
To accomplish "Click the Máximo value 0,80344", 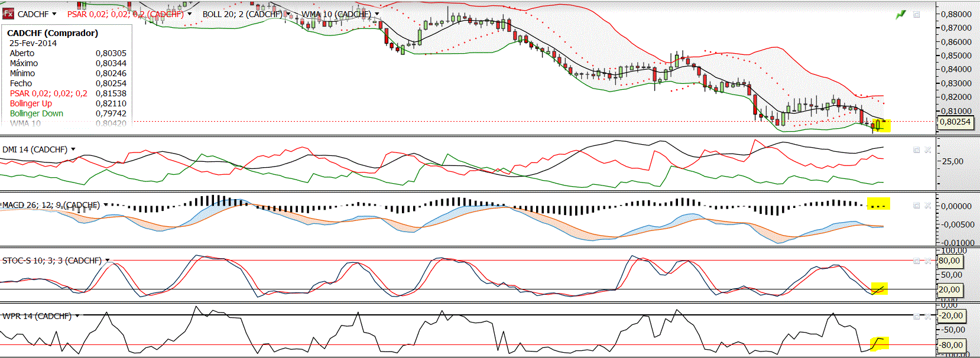I will tap(111, 63).
